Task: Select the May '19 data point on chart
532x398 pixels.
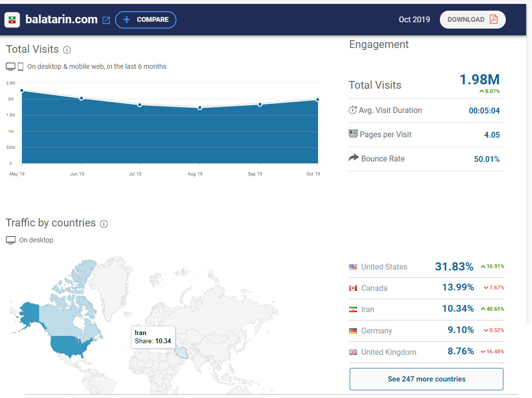Action: (22, 91)
